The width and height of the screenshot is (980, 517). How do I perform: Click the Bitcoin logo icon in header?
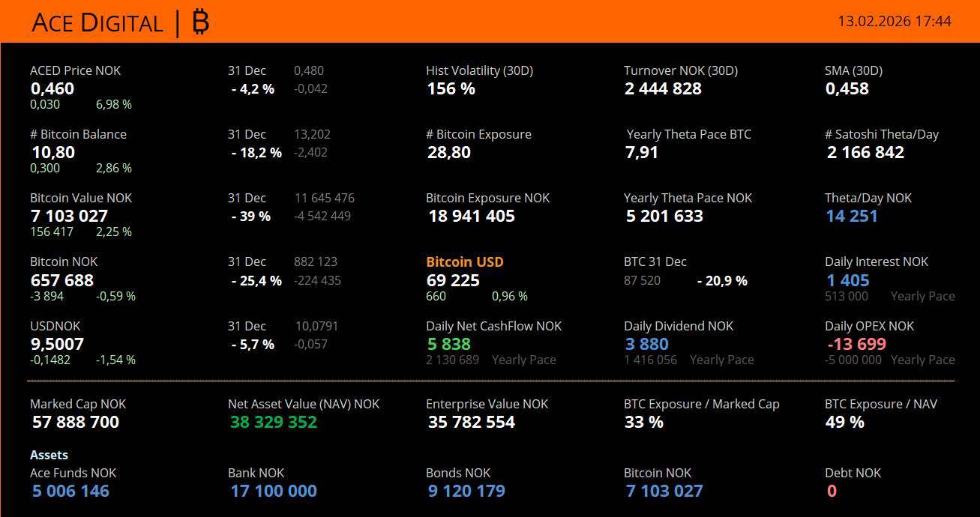click(x=200, y=22)
